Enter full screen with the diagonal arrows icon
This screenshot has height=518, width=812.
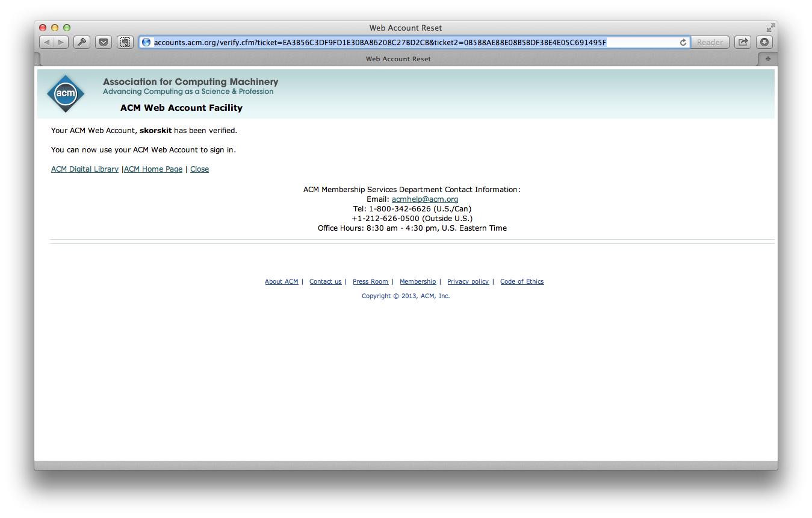tap(770, 28)
